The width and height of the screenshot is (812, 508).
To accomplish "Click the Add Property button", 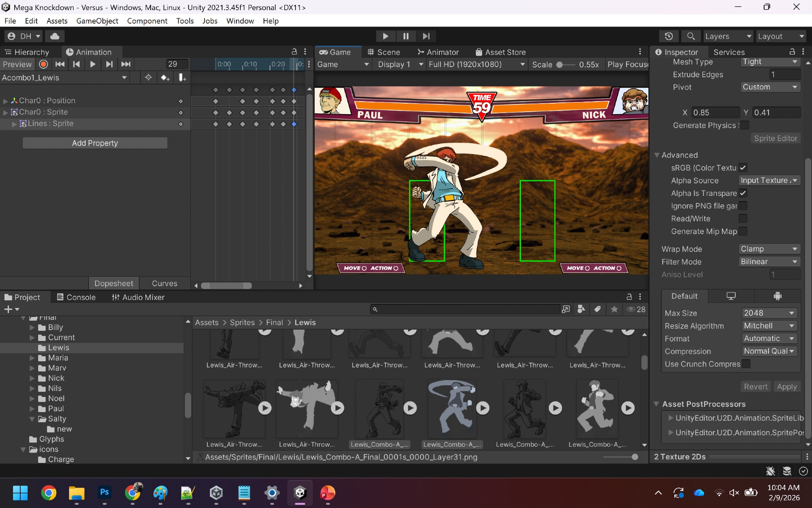I will click(x=95, y=143).
